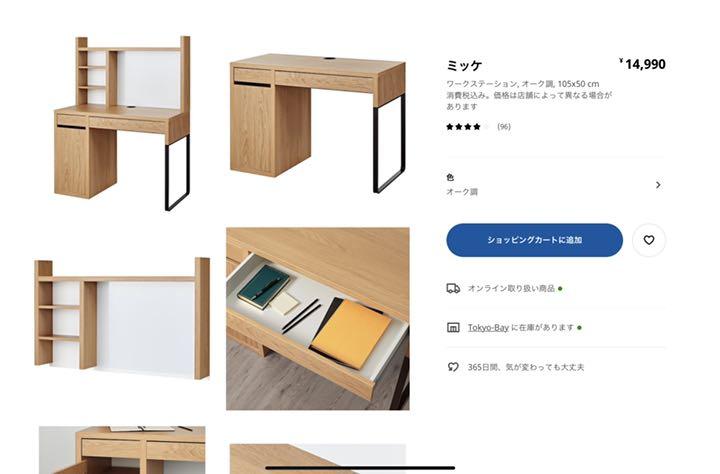Open the オーク調 color selection row
The width and height of the screenshot is (720, 474).
555,185
